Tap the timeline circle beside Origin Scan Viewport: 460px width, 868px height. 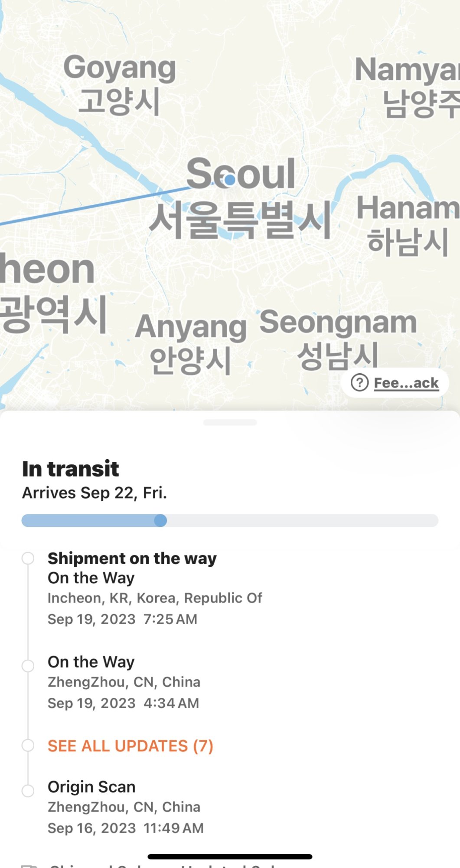28,791
